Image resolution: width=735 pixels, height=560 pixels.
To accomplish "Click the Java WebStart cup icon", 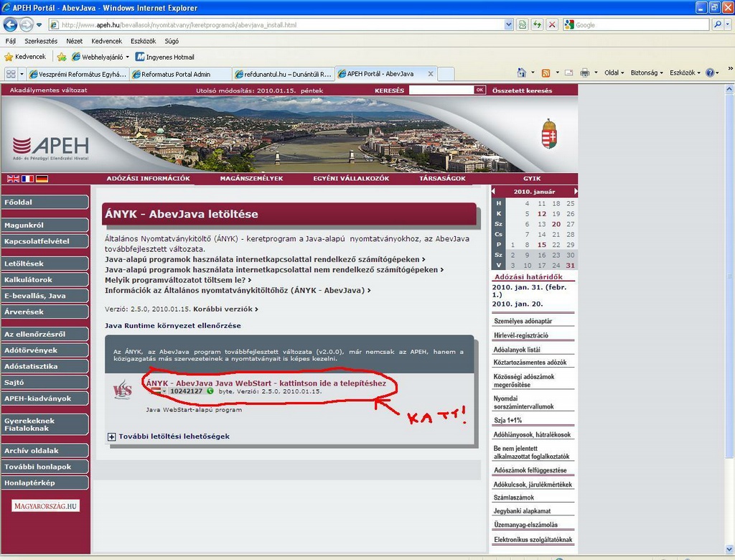I will (x=123, y=389).
